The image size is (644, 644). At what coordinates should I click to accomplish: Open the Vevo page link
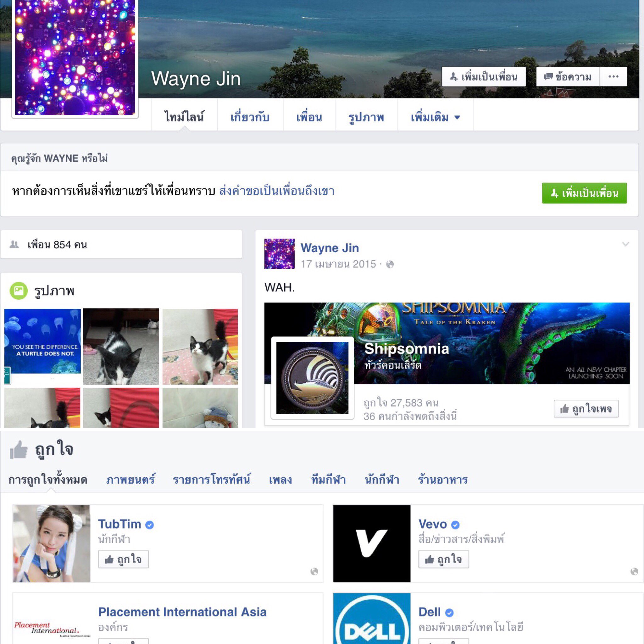coord(433,524)
